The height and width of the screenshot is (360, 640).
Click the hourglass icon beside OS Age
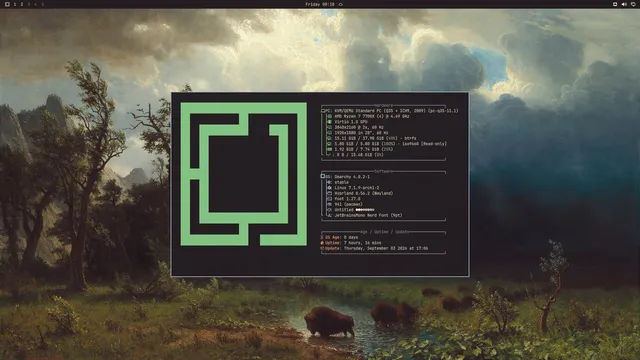pos(322,237)
